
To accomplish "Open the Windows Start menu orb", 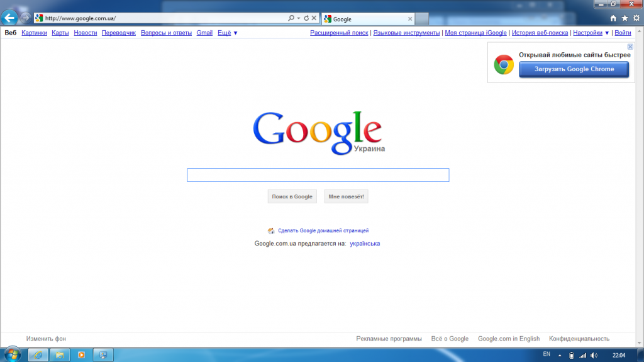I will (13, 354).
